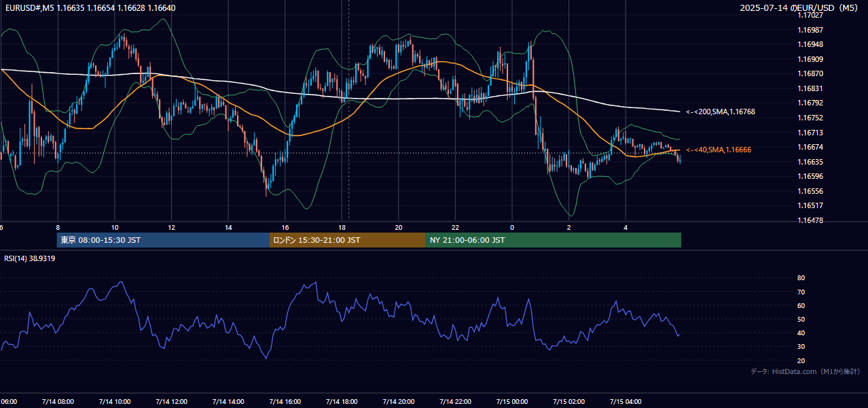The height and width of the screenshot is (408, 868).
Task: Click the RSI scale level 30
Action: tap(801, 347)
